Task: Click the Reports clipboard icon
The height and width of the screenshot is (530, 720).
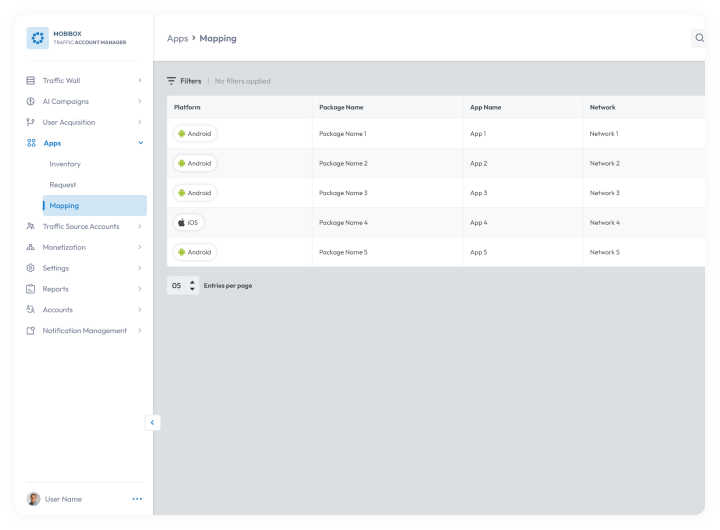Action: tap(30, 289)
